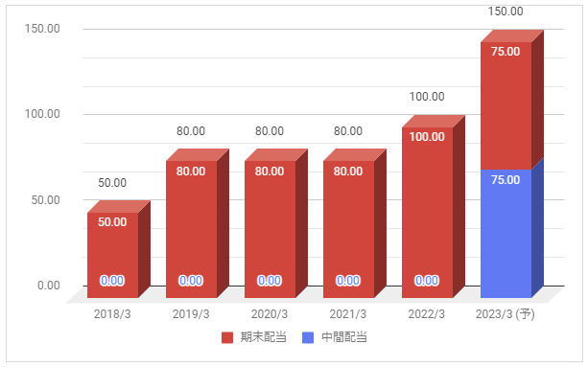
Task: Click the 0.00 label in 2022/3 bar
Action: coord(427,281)
